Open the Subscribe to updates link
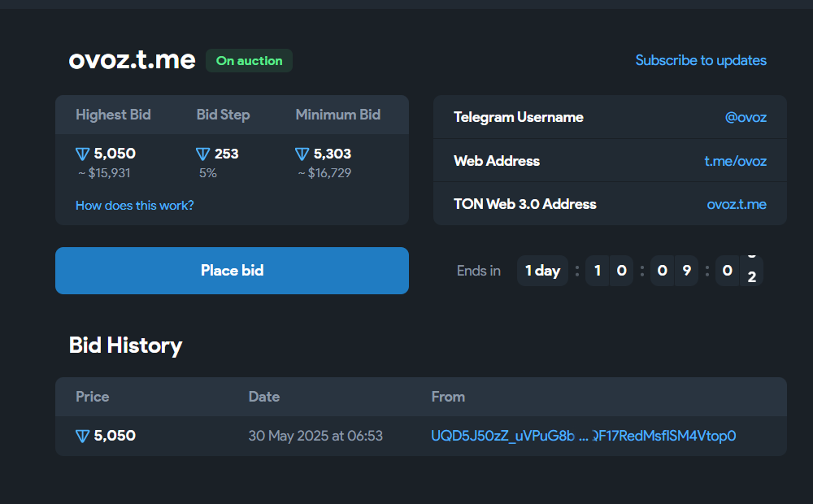The width and height of the screenshot is (813, 504). tap(701, 60)
